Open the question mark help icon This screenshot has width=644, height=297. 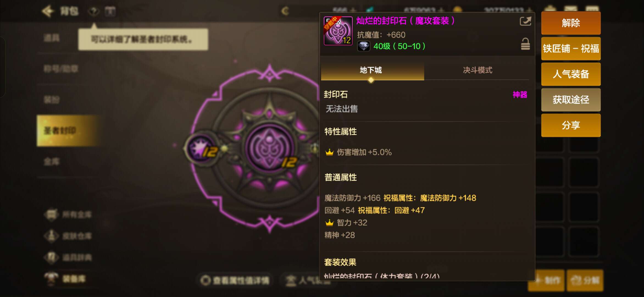94,12
